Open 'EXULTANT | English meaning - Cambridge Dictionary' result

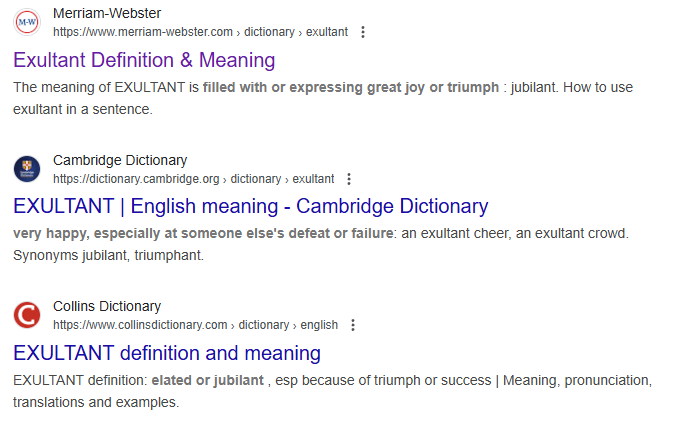click(250, 207)
